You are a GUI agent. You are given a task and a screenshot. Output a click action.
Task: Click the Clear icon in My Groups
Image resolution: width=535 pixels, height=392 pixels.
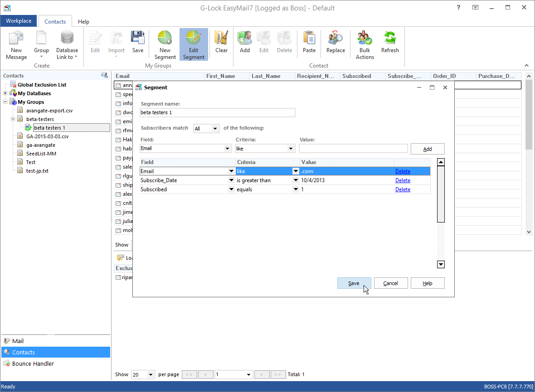tap(221, 44)
